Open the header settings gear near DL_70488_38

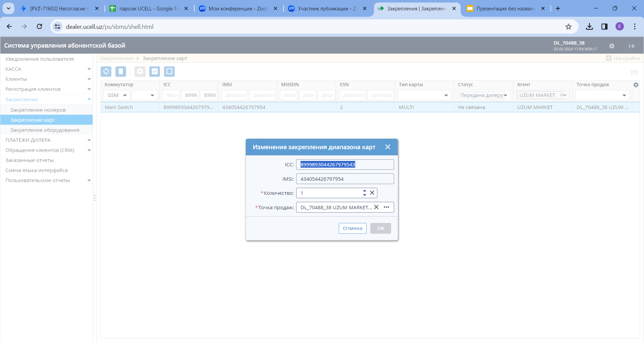[612, 46]
